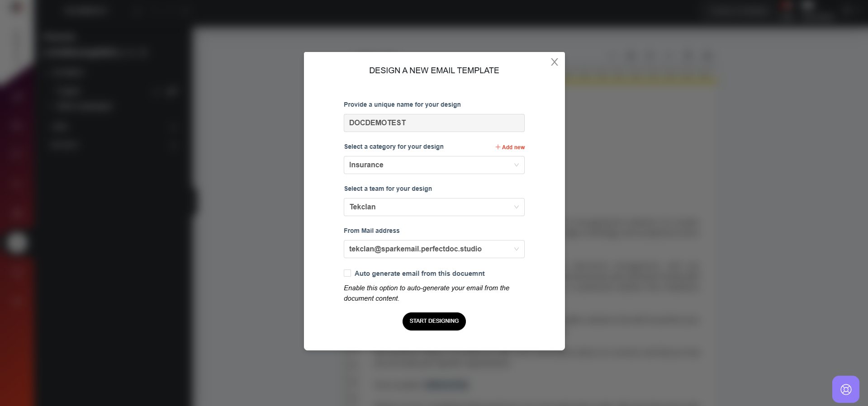Close the Design a New Email Template dialog
The height and width of the screenshot is (406, 868).
click(x=555, y=62)
